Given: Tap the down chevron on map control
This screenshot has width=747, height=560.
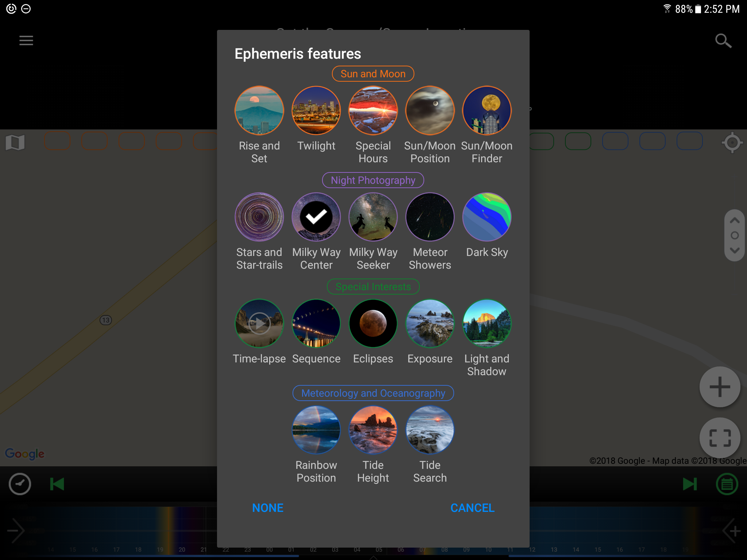Looking at the screenshot, I should pos(735,250).
